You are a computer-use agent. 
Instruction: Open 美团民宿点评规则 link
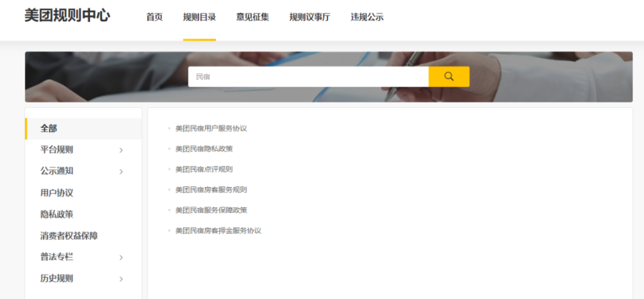(x=204, y=169)
